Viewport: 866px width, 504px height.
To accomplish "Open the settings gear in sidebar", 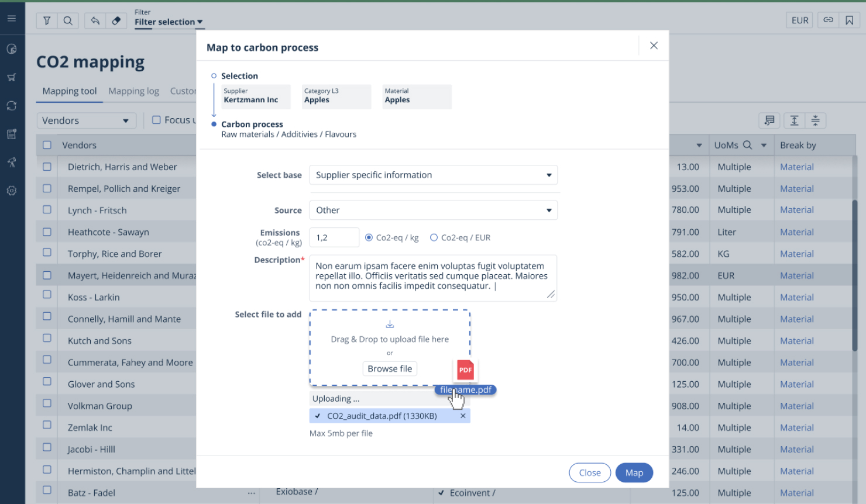I will (12, 191).
